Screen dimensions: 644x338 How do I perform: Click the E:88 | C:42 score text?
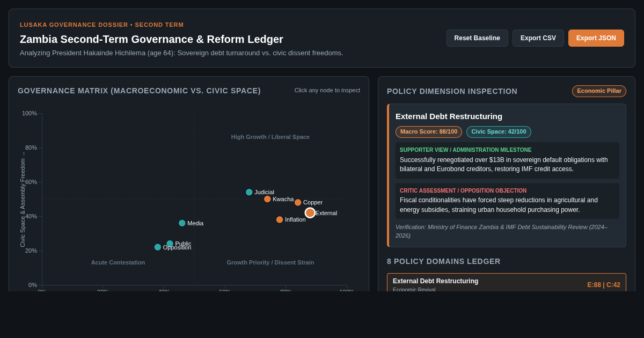pos(604,285)
